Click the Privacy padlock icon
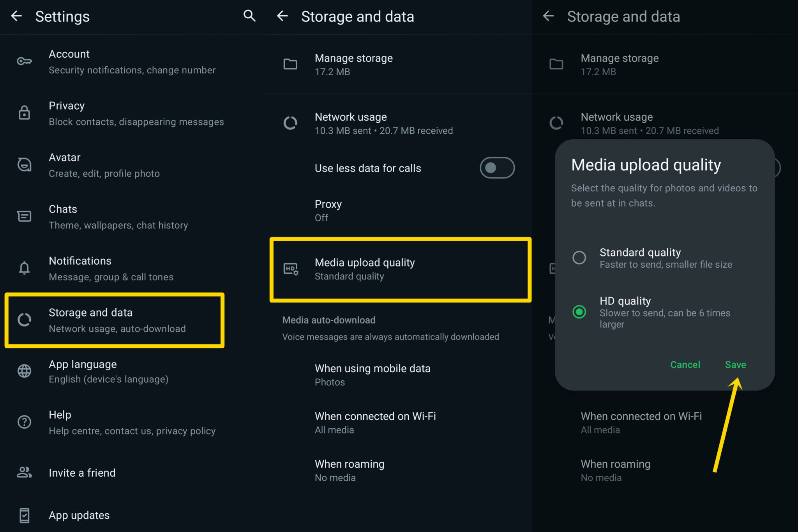798x532 pixels. pos(25,113)
